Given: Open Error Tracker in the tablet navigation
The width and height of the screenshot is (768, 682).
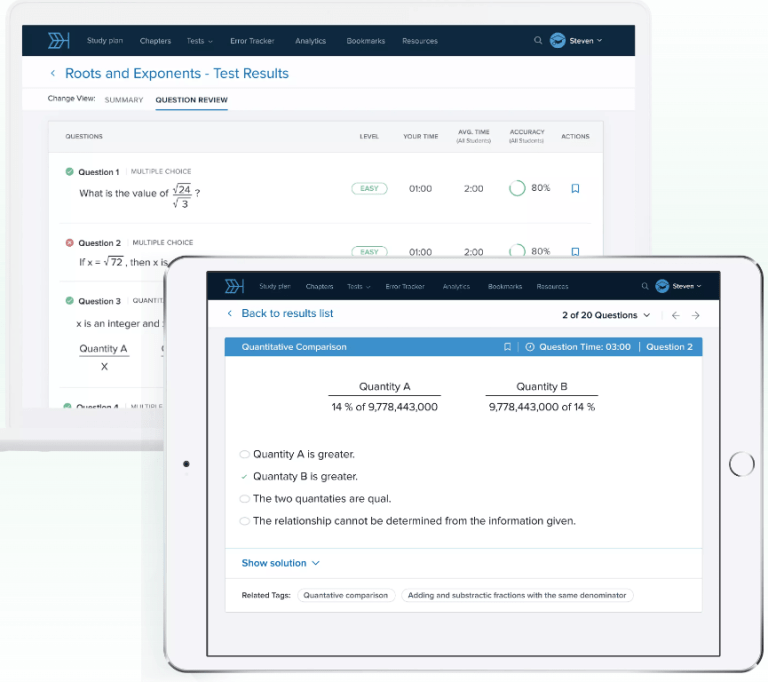Looking at the screenshot, I should click(x=405, y=287).
